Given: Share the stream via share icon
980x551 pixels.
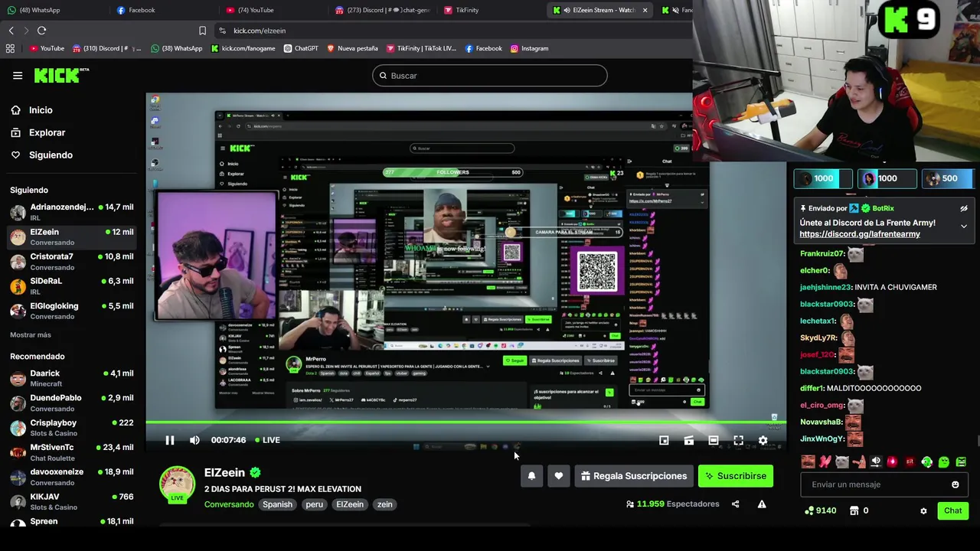Looking at the screenshot, I should coord(735,504).
